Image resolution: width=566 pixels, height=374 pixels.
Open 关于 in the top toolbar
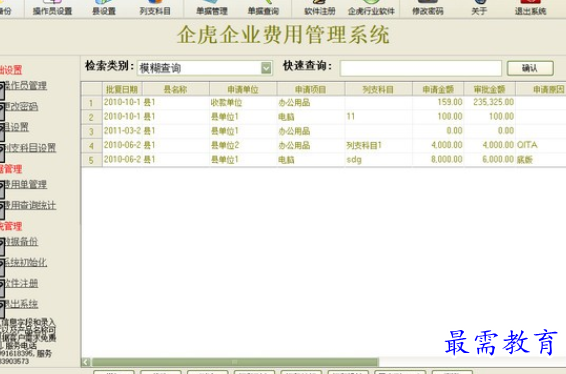pos(479,8)
